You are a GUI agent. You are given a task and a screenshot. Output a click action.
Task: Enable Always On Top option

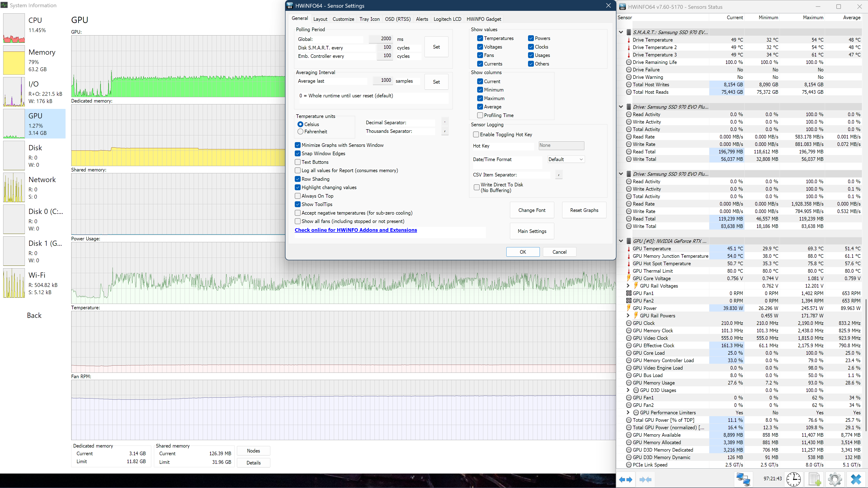click(297, 196)
